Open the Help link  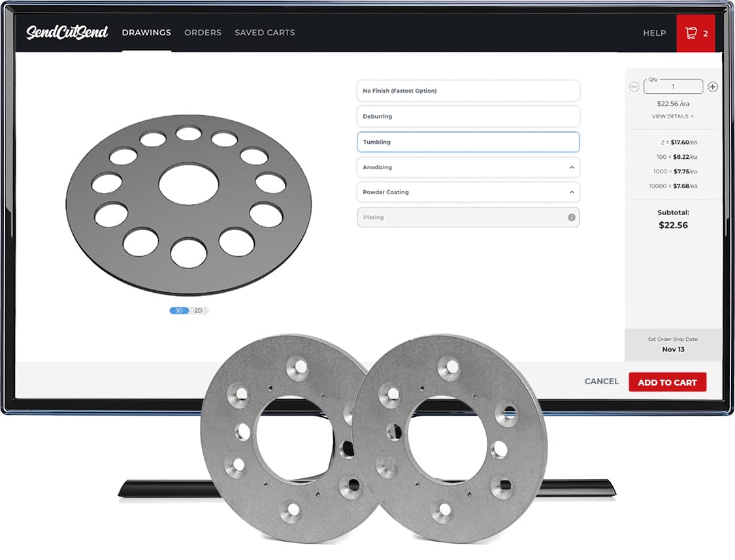click(654, 33)
